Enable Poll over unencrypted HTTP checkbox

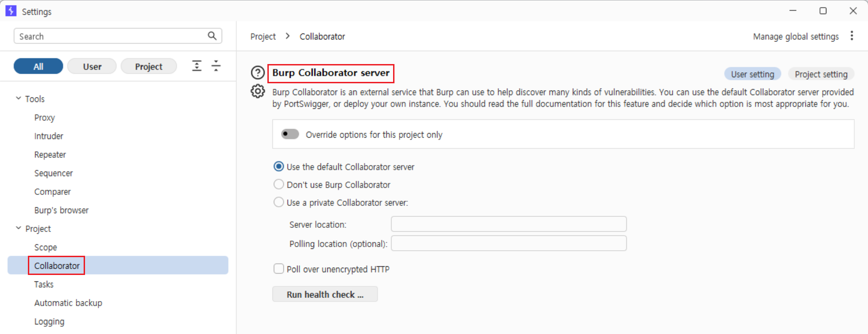pos(278,269)
